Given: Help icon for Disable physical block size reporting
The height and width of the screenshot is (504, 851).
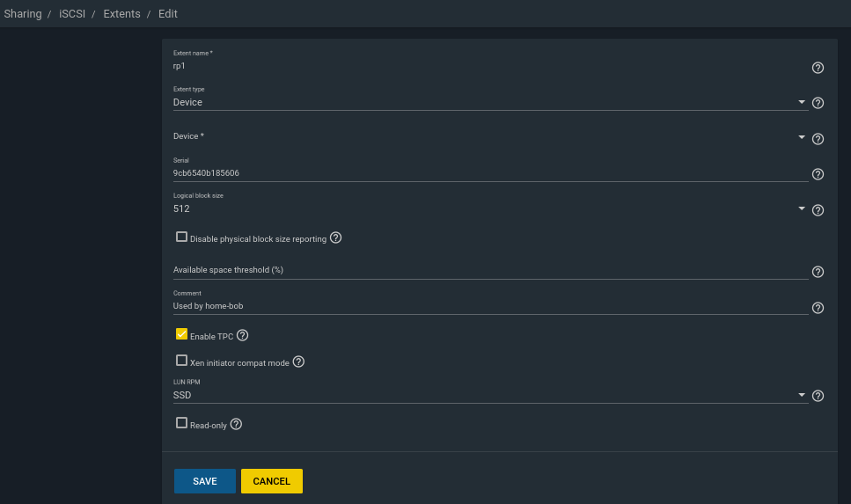Looking at the screenshot, I should [x=335, y=237].
